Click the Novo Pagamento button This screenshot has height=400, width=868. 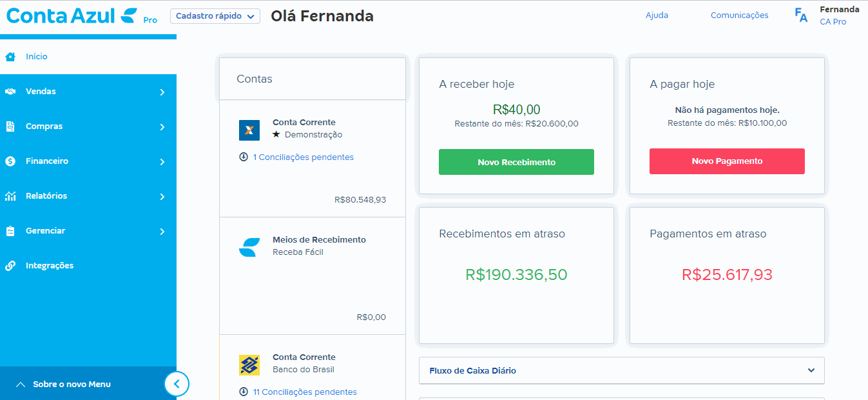click(727, 161)
